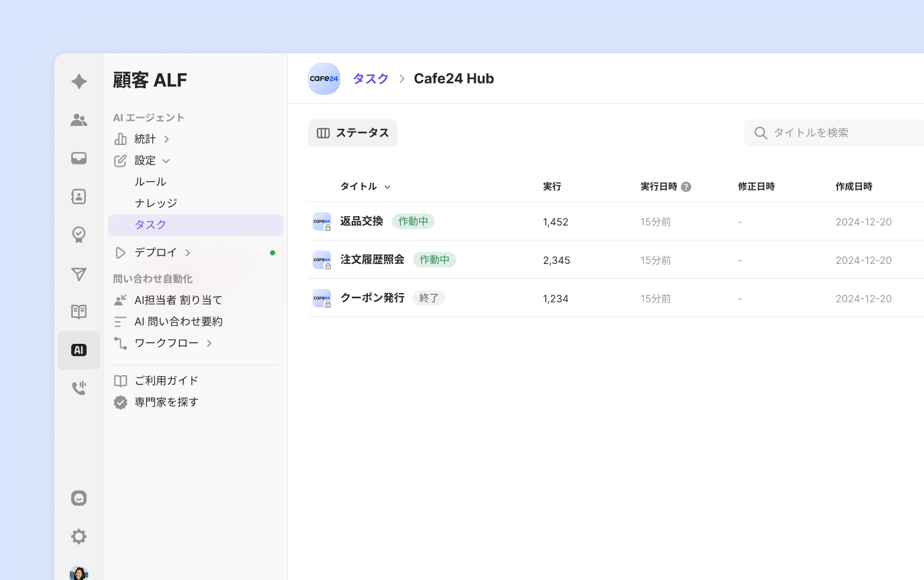Click the paper plane send icon
This screenshot has height=580, width=924.
pos(79,274)
